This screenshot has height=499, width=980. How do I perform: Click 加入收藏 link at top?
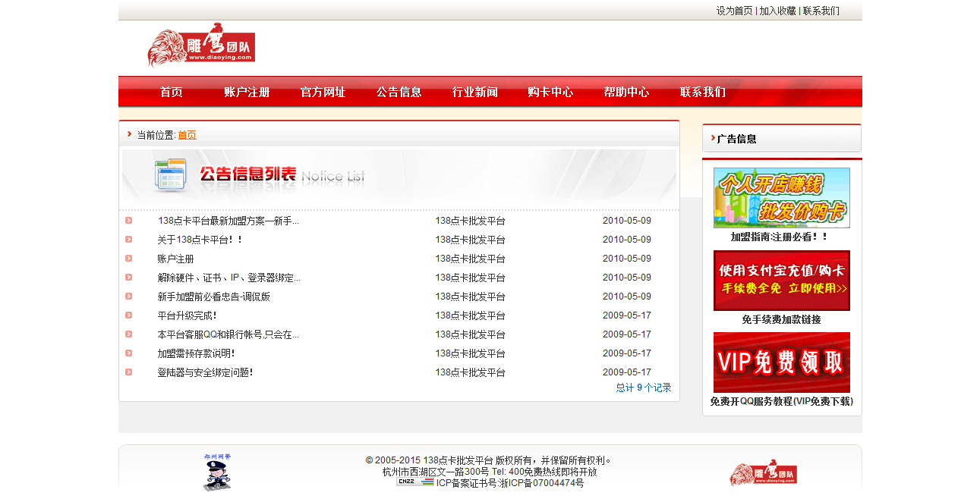pyautogui.click(x=778, y=11)
